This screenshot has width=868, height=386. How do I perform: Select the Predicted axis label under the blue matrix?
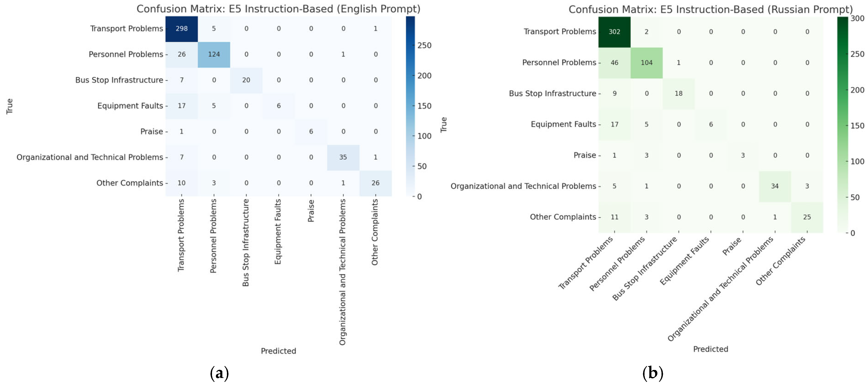(x=278, y=351)
